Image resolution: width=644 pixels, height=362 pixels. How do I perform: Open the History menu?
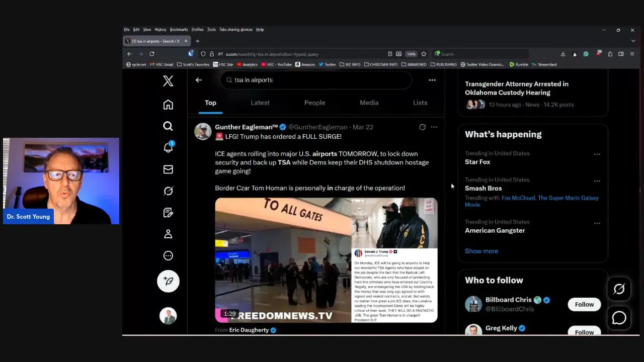(x=160, y=30)
